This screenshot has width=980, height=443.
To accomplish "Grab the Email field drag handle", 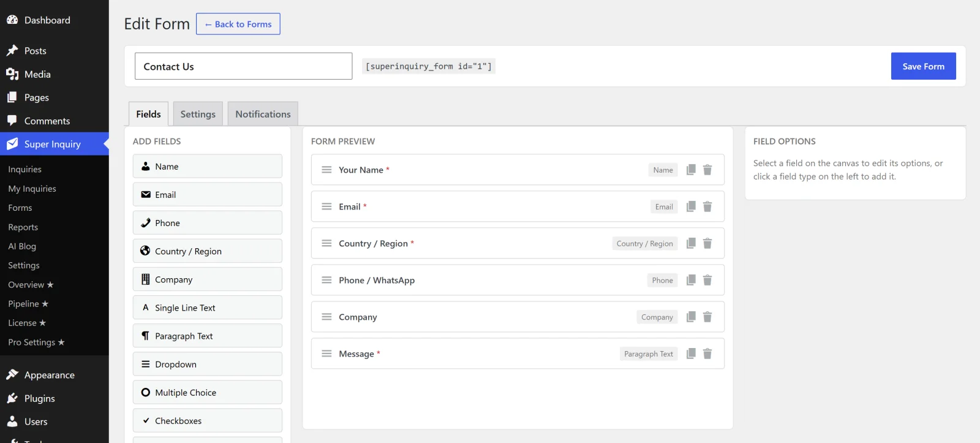I will (x=326, y=206).
